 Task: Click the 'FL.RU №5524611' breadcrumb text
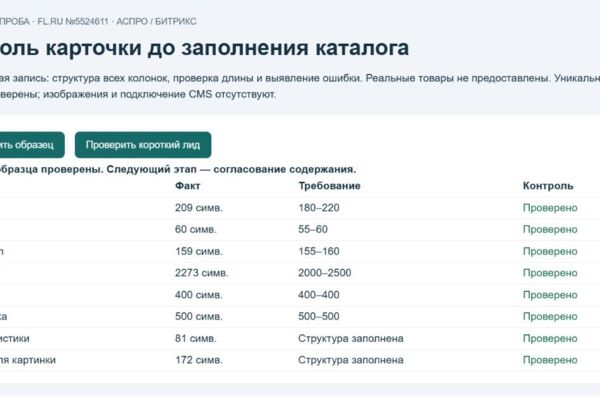point(73,21)
